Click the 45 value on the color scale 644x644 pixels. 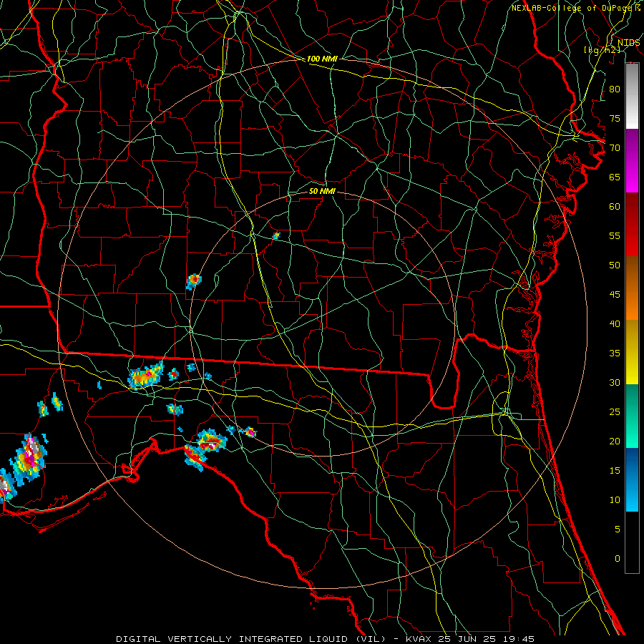point(615,295)
